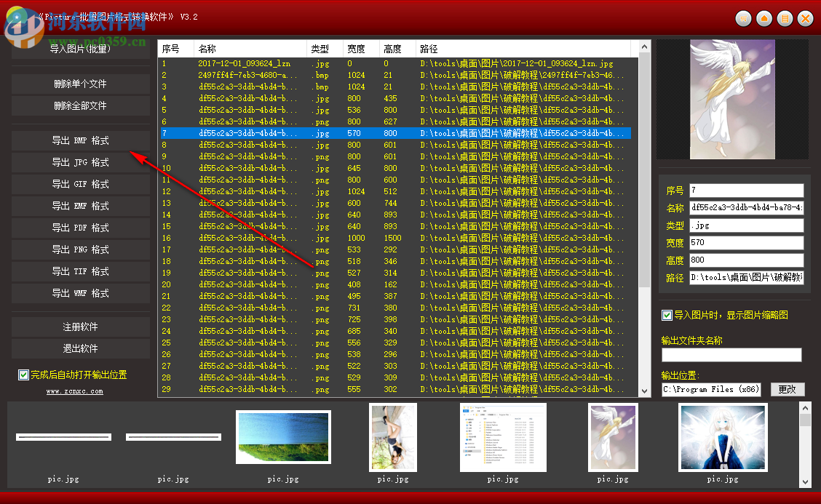Screen dimensions: 821x504
Task: Click 注册软件 button
Action: pos(80,327)
